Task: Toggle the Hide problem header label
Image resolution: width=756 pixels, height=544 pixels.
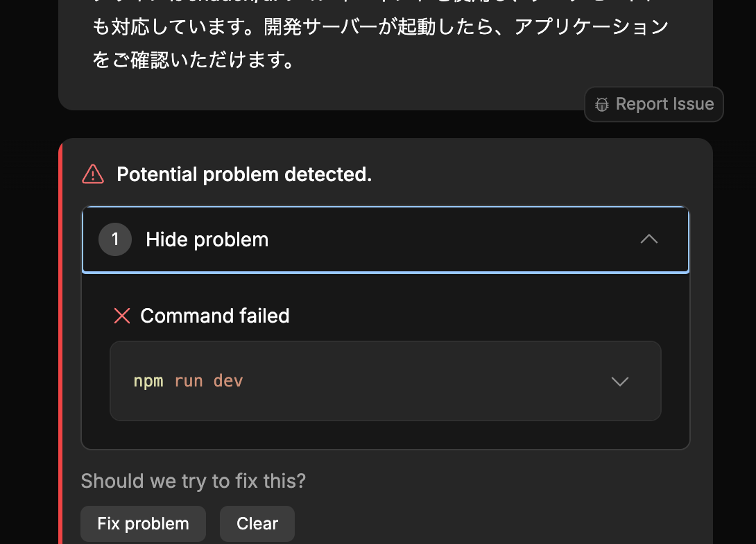Action: pyautogui.click(x=207, y=240)
